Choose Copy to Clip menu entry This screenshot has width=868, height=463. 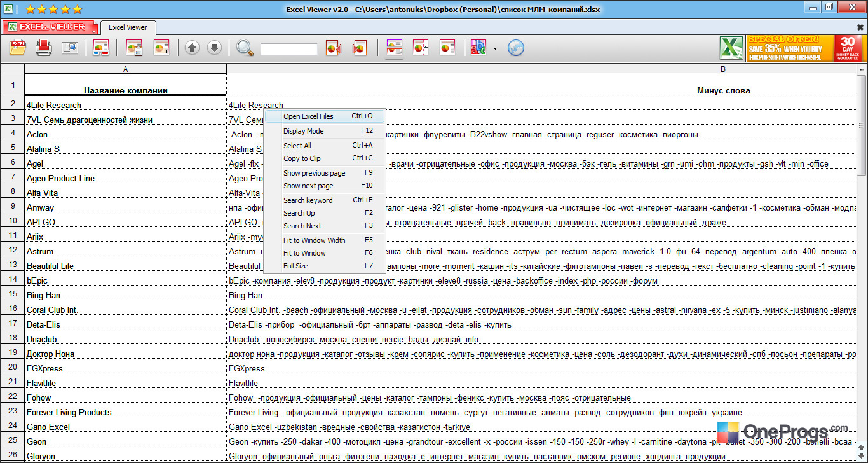pos(325,158)
